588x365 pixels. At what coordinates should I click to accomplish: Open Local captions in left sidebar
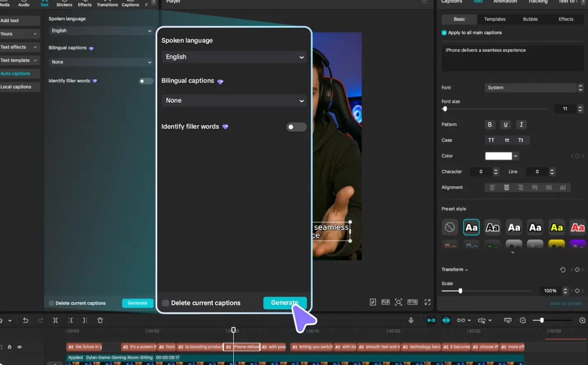(19, 87)
